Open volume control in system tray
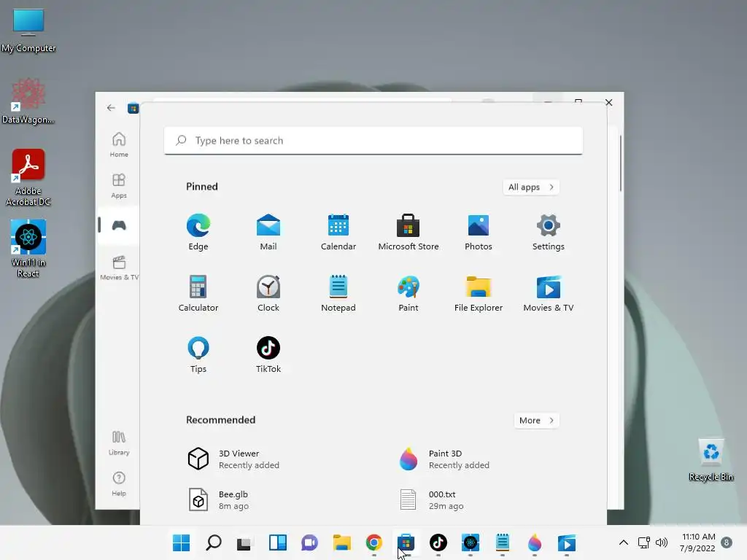 (661, 542)
